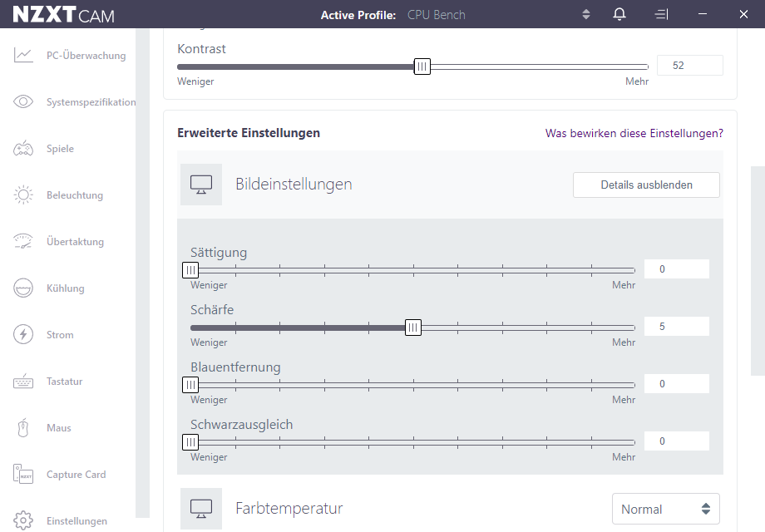This screenshot has height=532, width=765.
Task: Open Einstellungen in the sidebar
Action: pos(76,521)
